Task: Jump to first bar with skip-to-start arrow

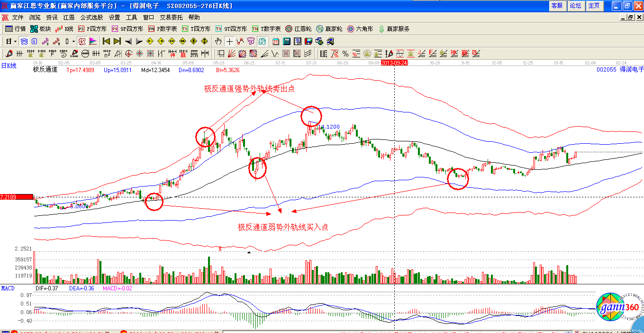Action: click(x=106, y=41)
